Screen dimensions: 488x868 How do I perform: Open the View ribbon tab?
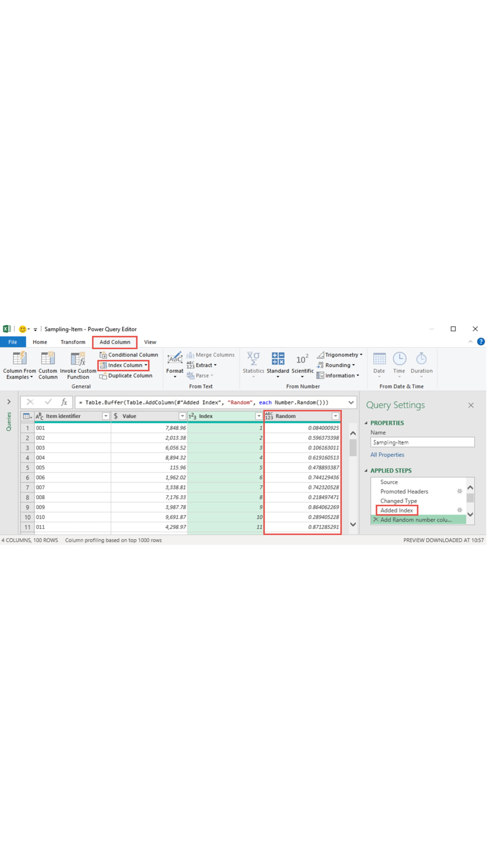150,342
